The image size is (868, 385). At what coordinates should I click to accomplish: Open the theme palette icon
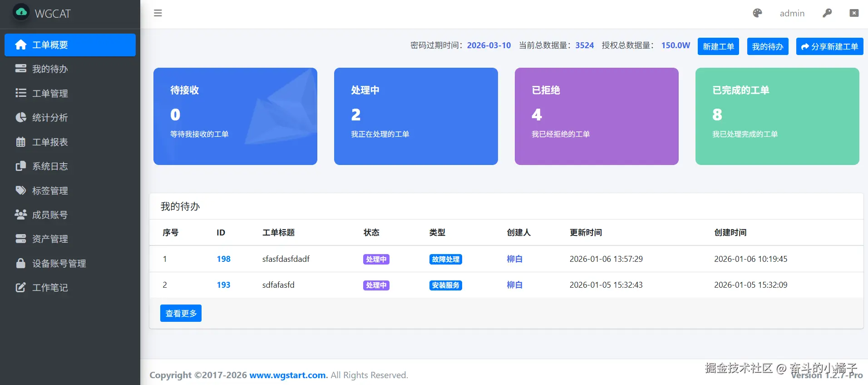point(757,13)
